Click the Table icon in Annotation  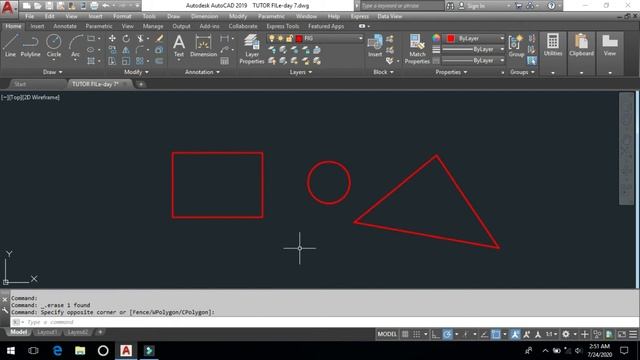(x=224, y=61)
